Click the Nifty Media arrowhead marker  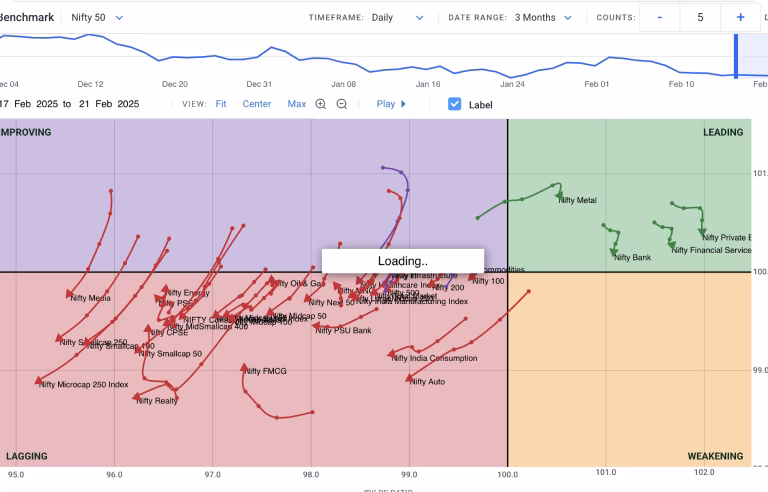coord(72,294)
